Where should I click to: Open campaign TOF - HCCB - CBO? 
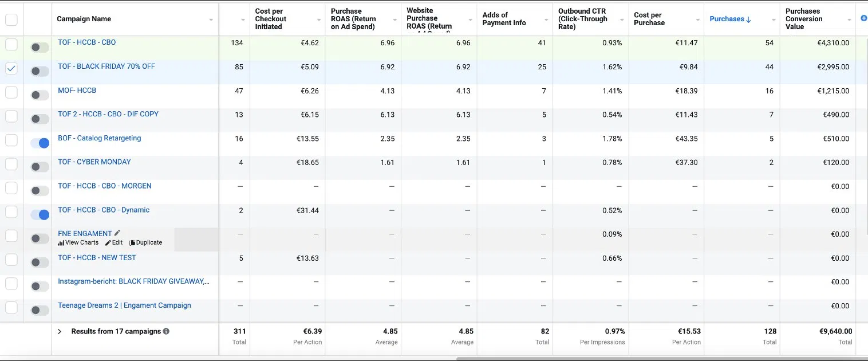[x=86, y=42]
